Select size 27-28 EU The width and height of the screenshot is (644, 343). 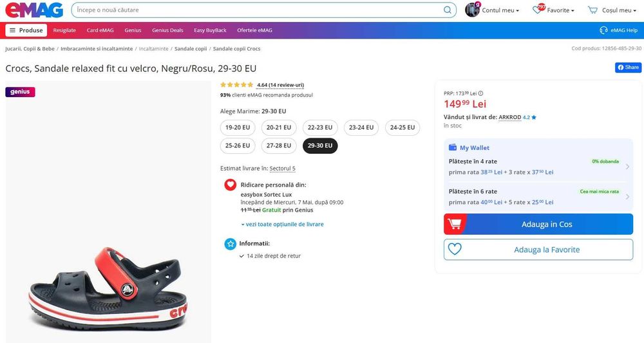pyautogui.click(x=279, y=145)
